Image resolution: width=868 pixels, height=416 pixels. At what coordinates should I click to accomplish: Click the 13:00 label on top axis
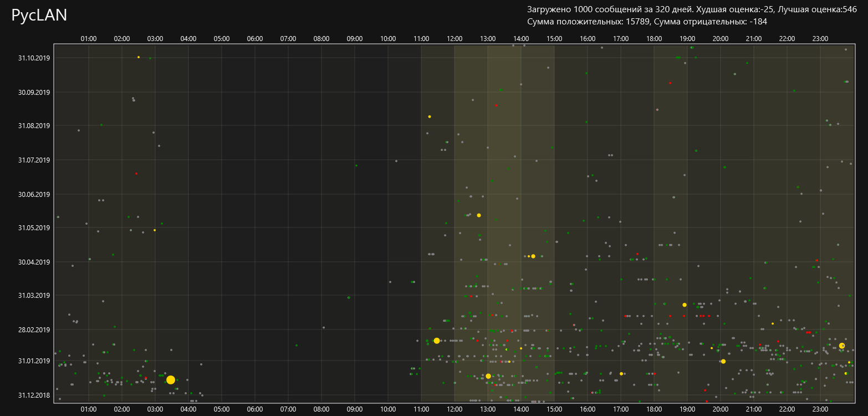[488, 39]
